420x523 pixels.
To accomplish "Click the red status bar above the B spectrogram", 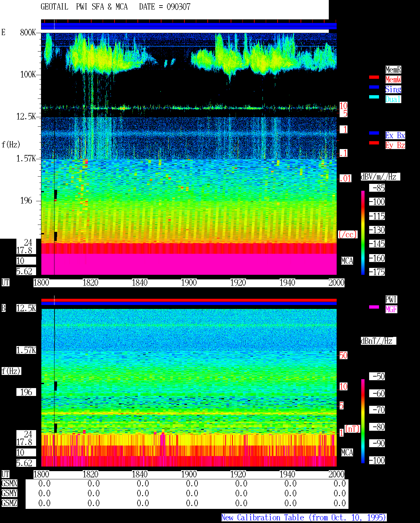I will (189, 300).
